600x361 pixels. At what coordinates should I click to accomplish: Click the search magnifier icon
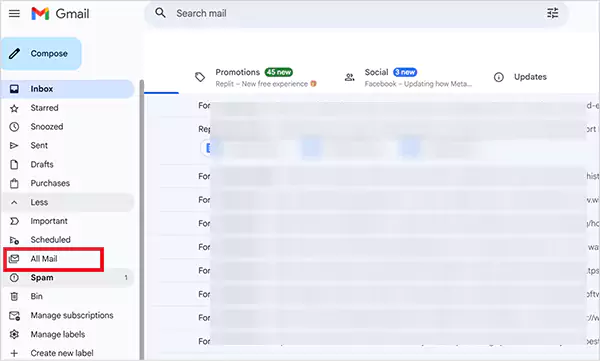(x=160, y=13)
